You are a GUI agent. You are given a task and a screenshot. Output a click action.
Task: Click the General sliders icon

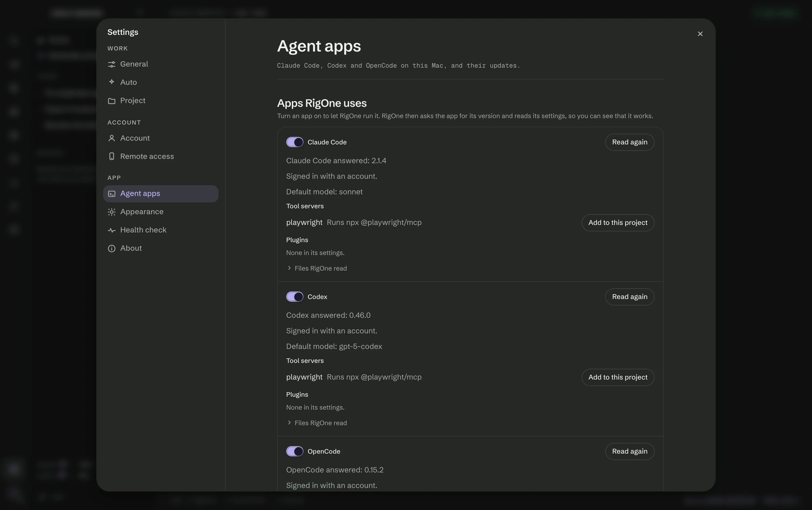point(112,64)
